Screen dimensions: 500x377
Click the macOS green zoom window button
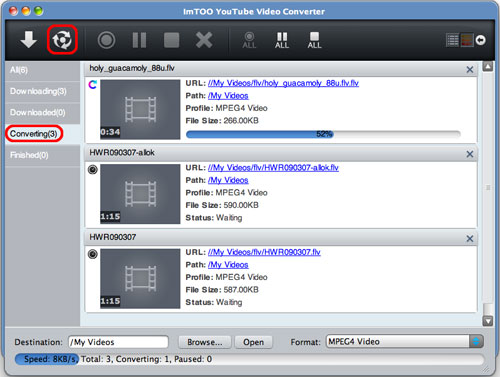point(39,11)
